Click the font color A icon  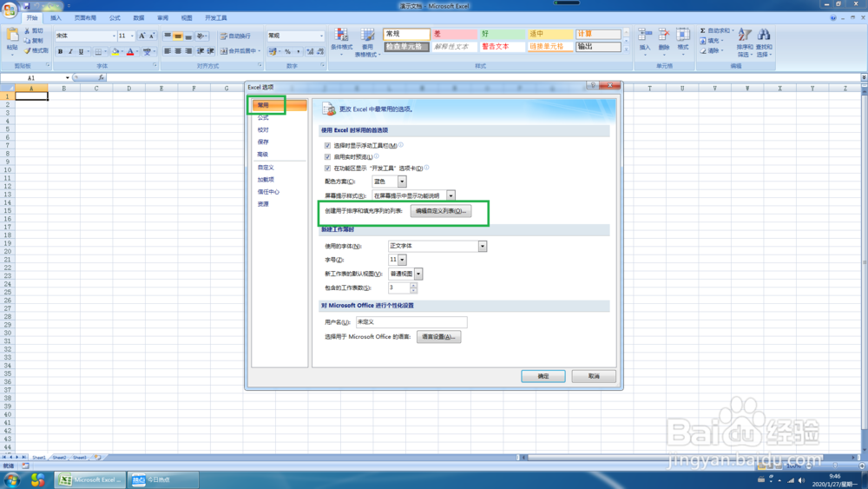point(131,51)
